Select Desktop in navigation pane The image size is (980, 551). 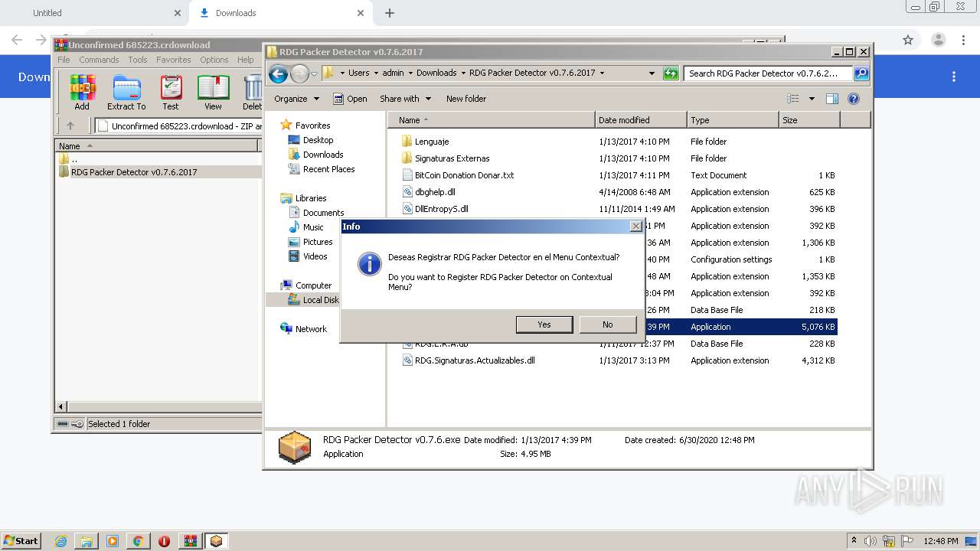310,140
